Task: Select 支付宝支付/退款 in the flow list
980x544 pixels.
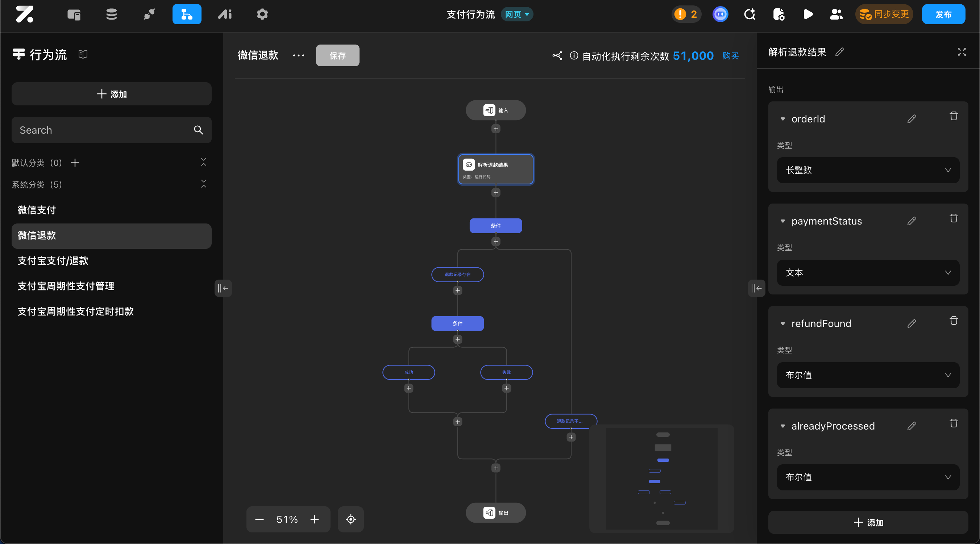Action: [53, 261]
